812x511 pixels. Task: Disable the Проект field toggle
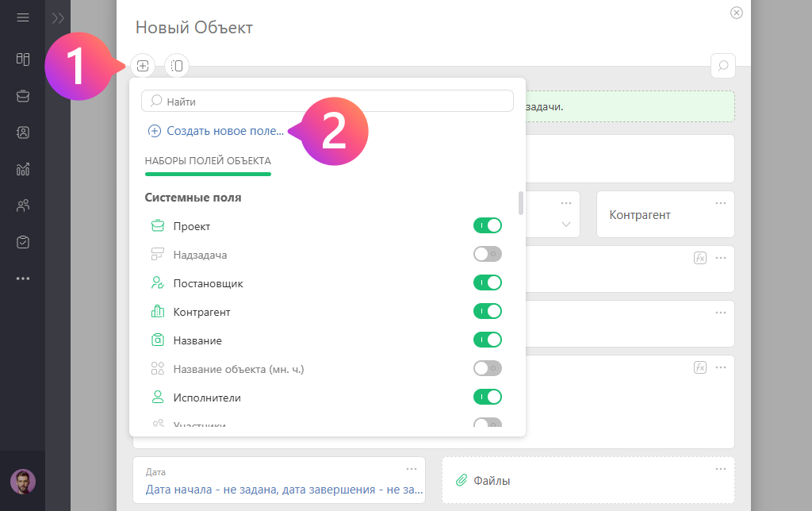488,226
